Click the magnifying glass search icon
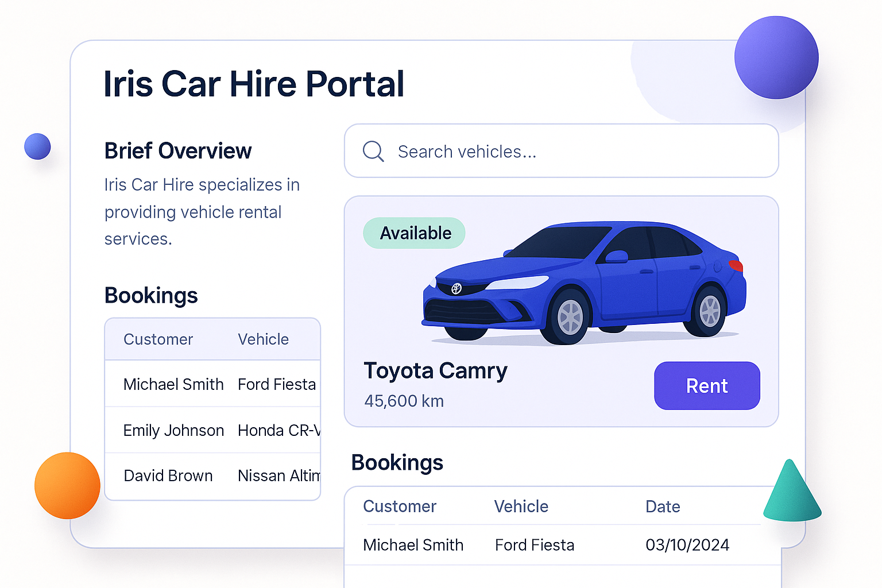The image size is (882, 588). tap(373, 151)
